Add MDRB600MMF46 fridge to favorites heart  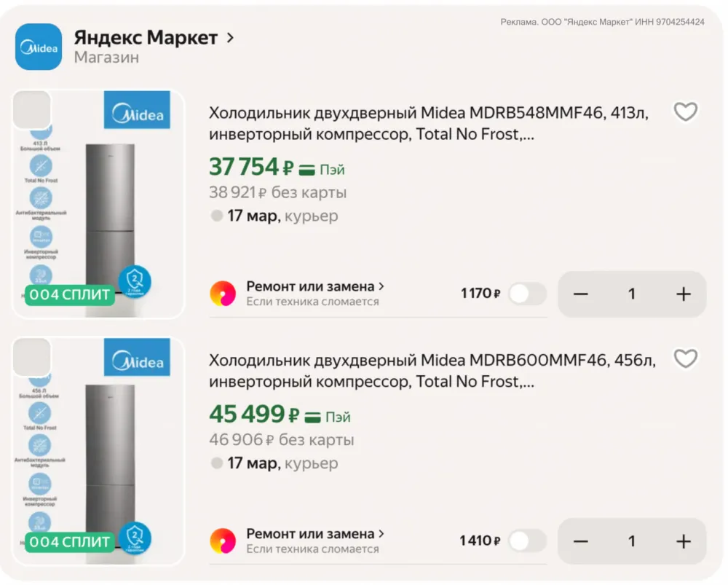tap(685, 358)
